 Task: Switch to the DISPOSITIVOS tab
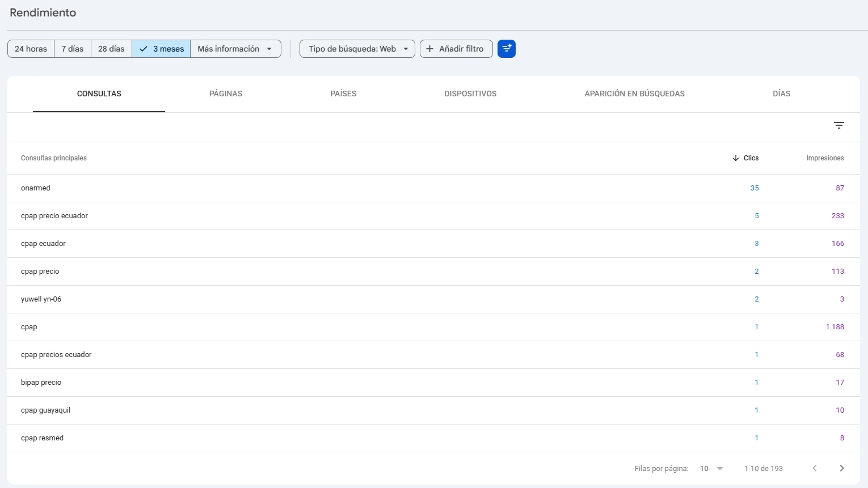[470, 94]
